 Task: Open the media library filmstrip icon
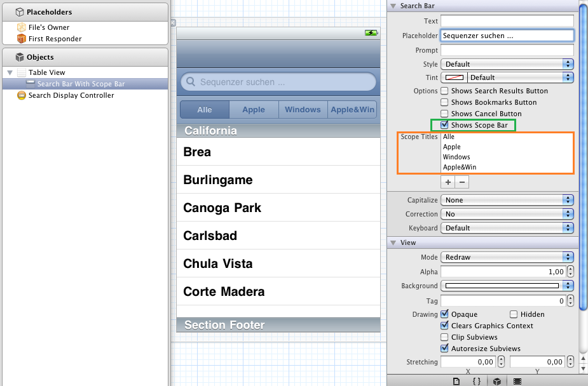pyautogui.click(x=517, y=381)
